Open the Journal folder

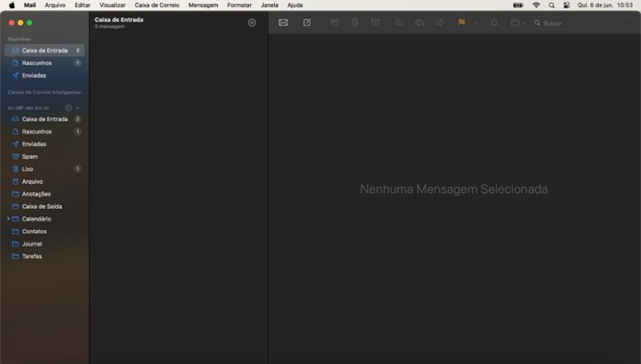(44, 244)
